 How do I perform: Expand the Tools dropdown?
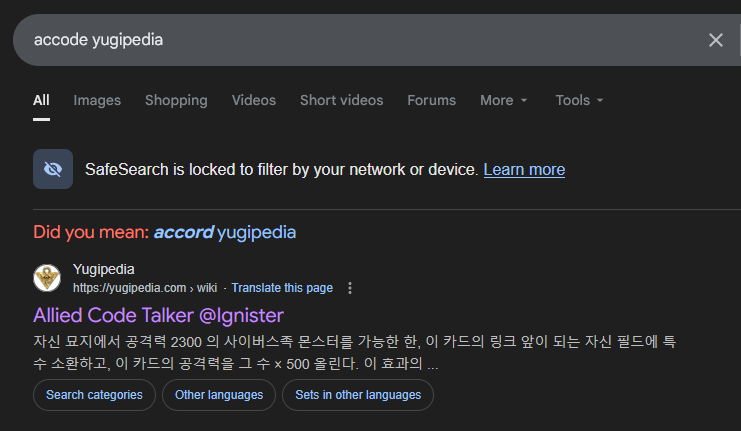579,100
